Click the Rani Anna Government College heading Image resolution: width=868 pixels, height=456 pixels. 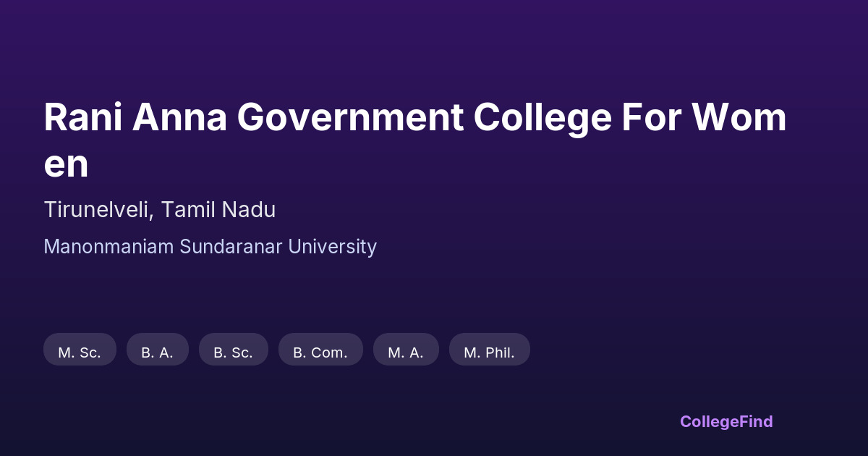(x=414, y=118)
